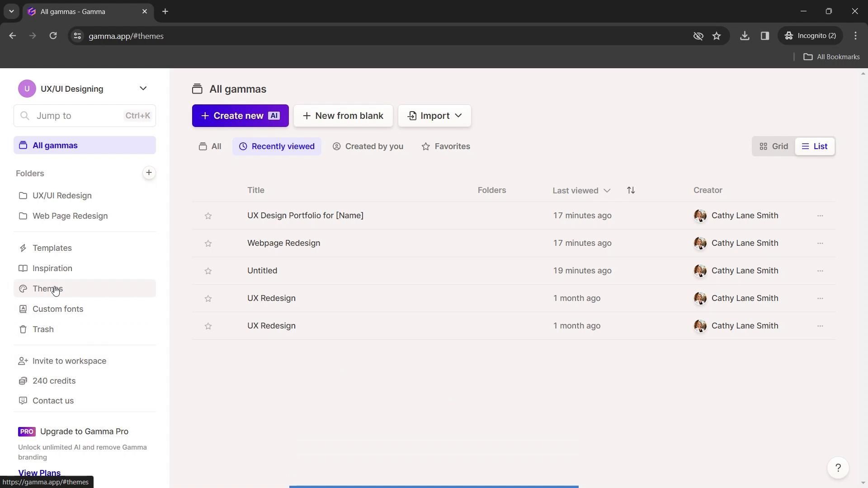Click the Create new AI button
The height and width of the screenshot is (488, 868).
pos(240,116)
